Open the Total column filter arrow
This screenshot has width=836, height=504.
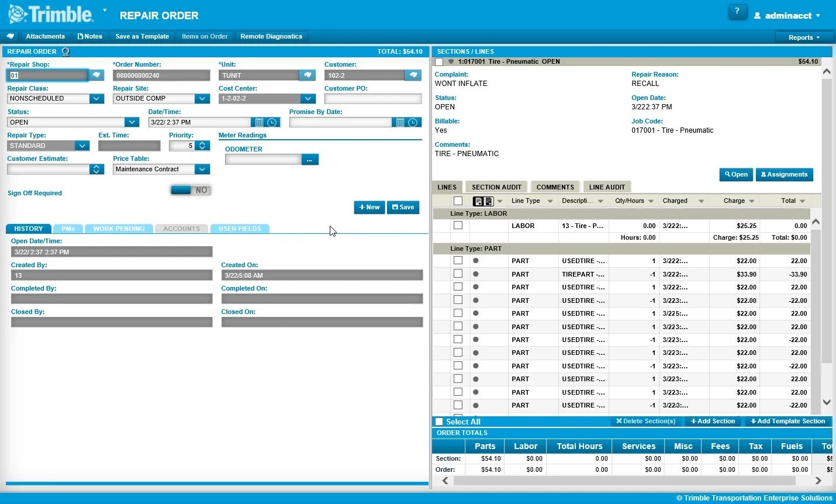[802, 201]
